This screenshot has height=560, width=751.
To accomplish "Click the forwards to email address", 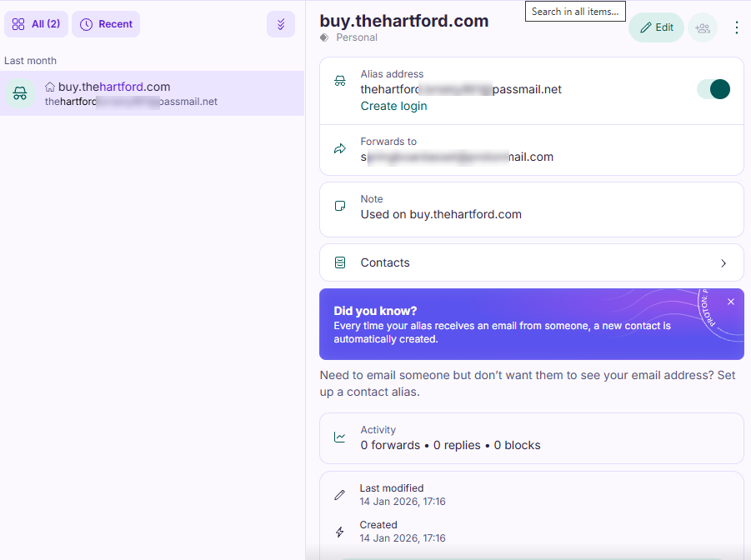I will (457, 157).
